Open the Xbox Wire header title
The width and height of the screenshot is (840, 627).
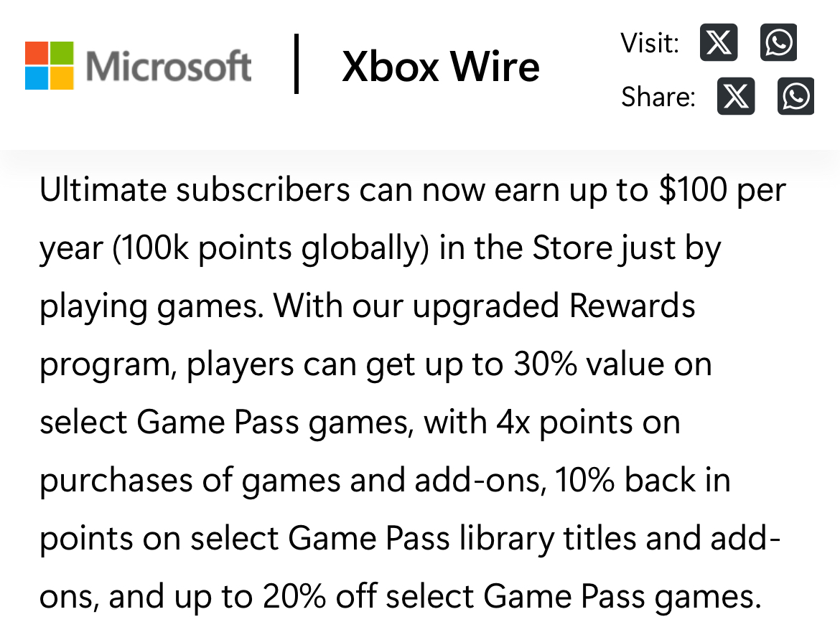tap(441, 67)
